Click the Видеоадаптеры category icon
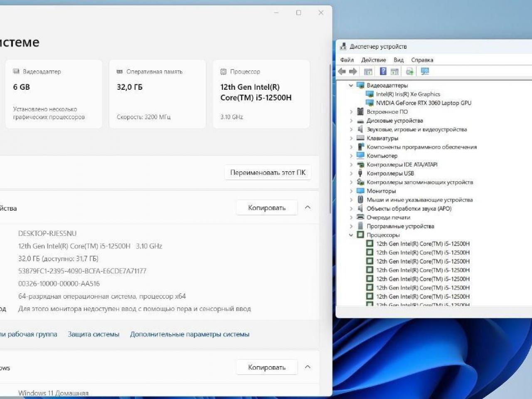Viewport: 532px width, 399px height. click(x=360, y=85)
